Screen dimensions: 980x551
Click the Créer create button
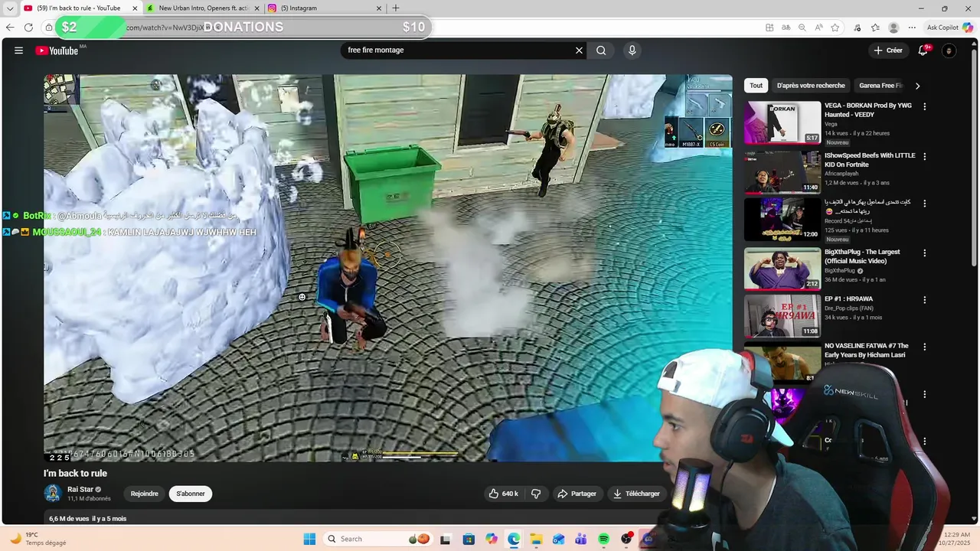click(x=888, y=51)
